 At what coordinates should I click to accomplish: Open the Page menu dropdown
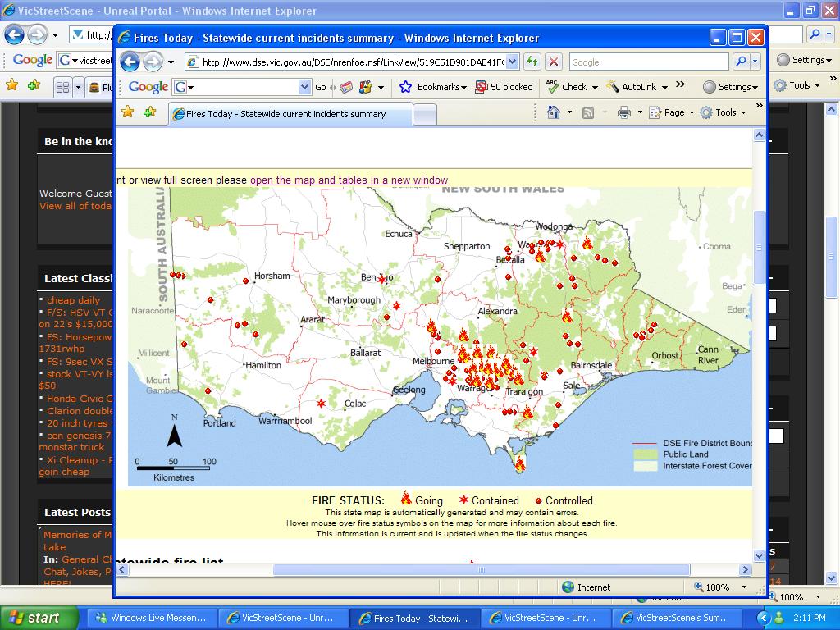click(672, 112)
